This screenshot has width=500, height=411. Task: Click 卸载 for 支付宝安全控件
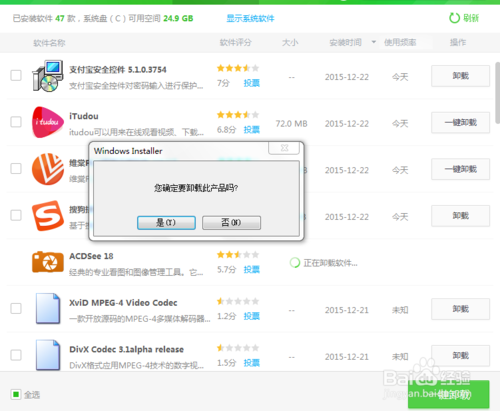click(x=460, y=76)
